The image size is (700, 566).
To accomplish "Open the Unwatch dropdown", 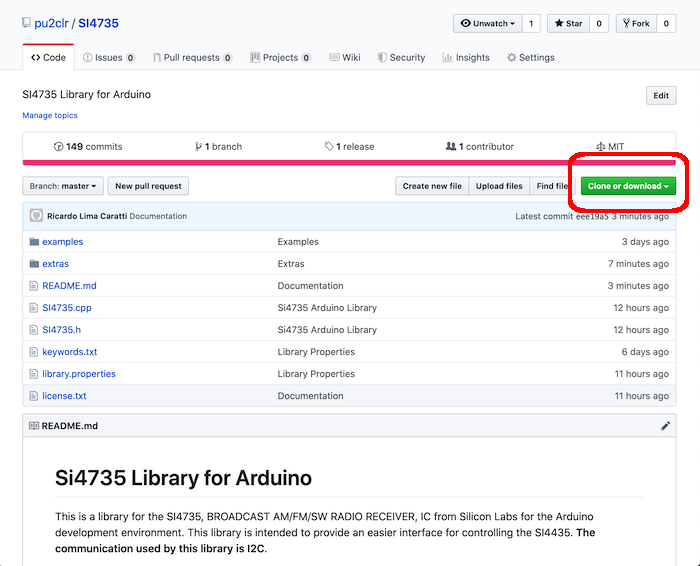I will (488, 23).
